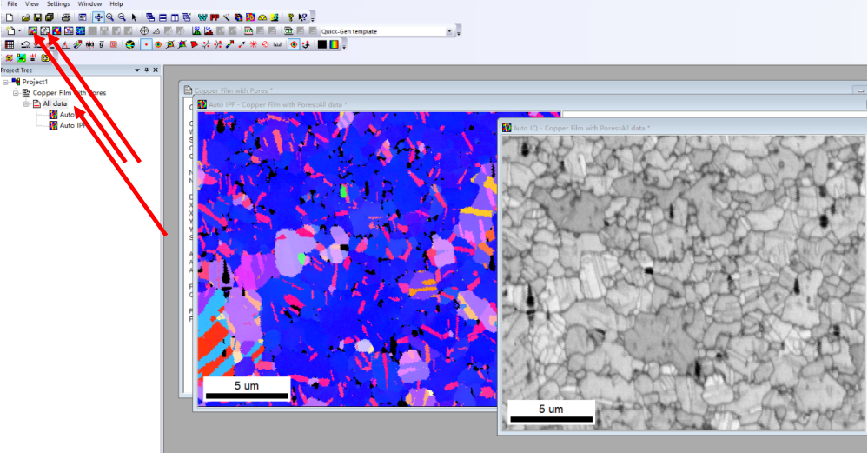The image size is (868, 453).
Task: Click the black color square icon
Action: coord(322,44)
